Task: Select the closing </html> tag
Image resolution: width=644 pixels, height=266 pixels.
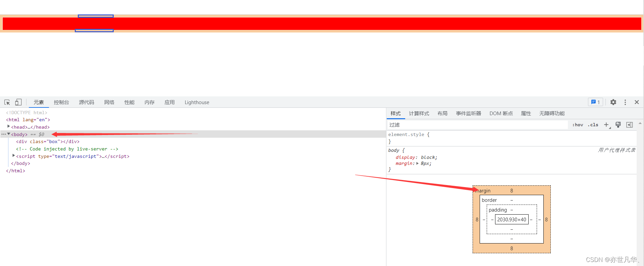Action: (x=15, y=171)
